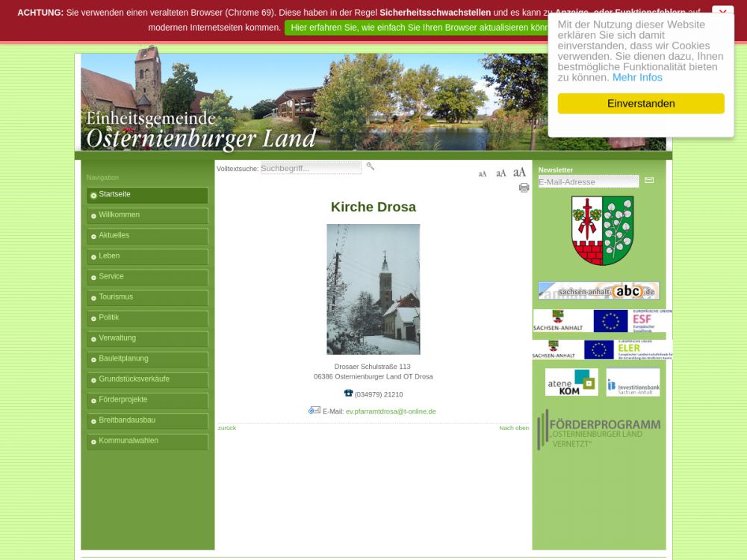Select the largest font size icon

click(x=519, y=172)
